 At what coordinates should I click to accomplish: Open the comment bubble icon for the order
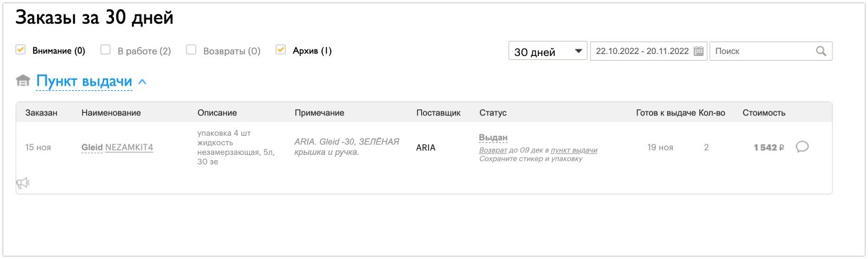click(x=802, y=147)
